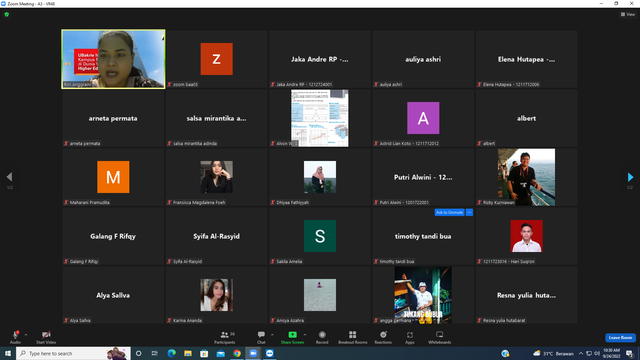Expand the audio options arrow
Viewport: 640px width, 360px height.
(x=26, y=335)
